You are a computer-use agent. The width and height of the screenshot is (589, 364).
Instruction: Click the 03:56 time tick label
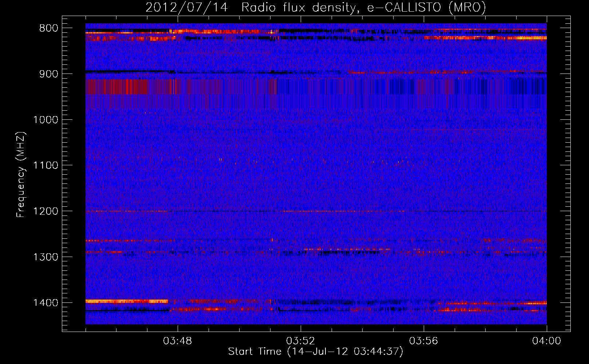coord(424,341)
